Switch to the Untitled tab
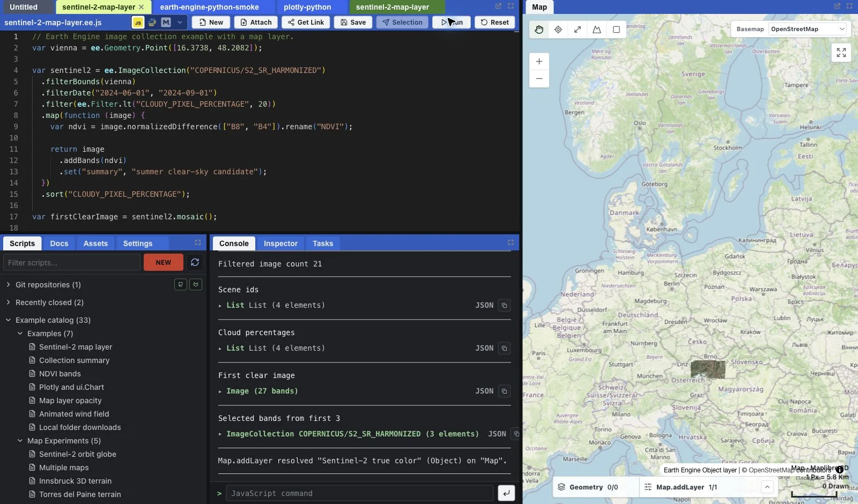Viewport: 858px width, 504px height. tap(24, 7)
